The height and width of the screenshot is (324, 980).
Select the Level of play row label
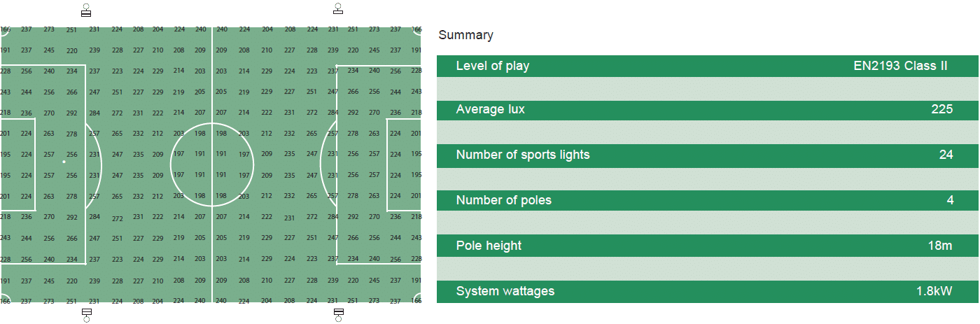click(493, 66)
